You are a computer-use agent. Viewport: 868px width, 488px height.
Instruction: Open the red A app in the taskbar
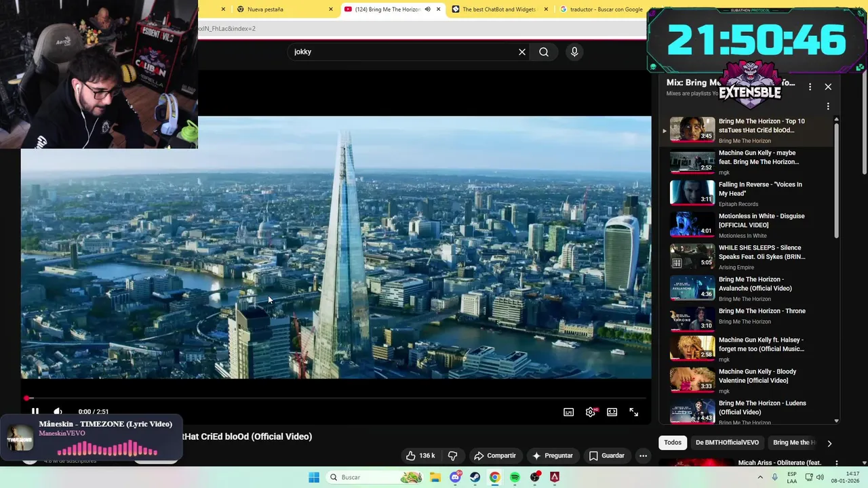tap(555, 477)
